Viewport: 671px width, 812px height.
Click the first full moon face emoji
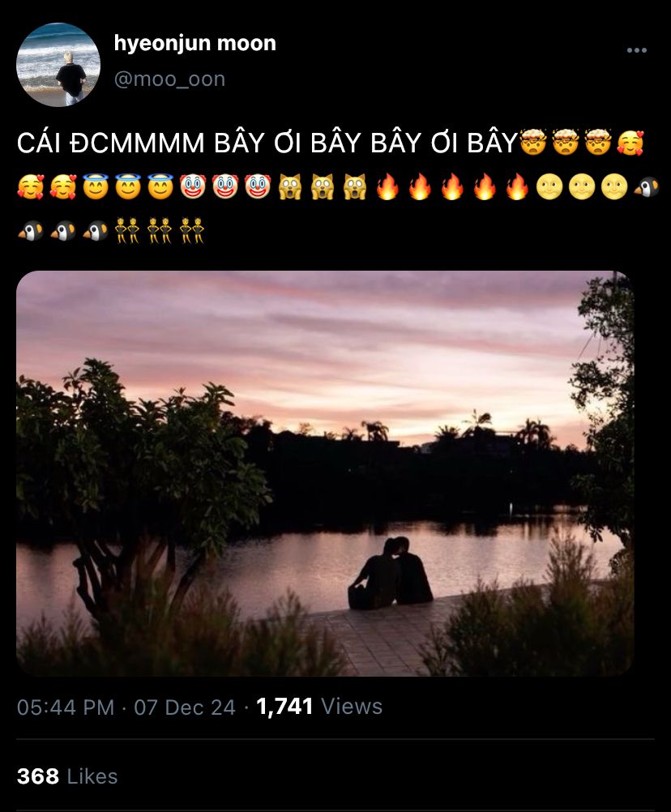pos(549,187)
